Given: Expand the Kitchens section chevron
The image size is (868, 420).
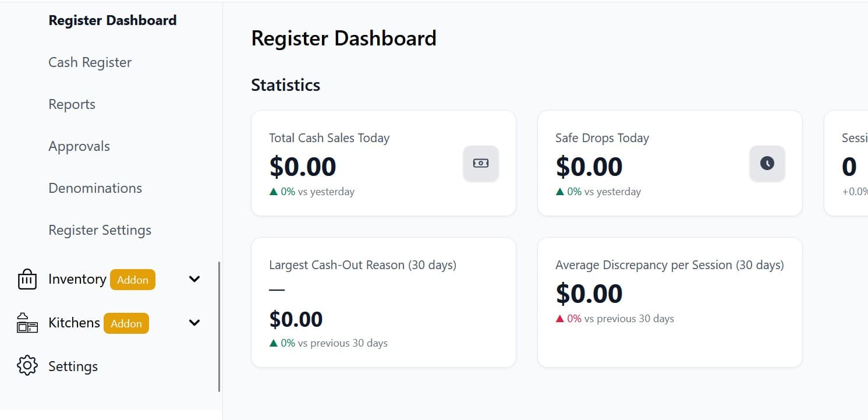Looking at the screenshot, I should [194, 322].
